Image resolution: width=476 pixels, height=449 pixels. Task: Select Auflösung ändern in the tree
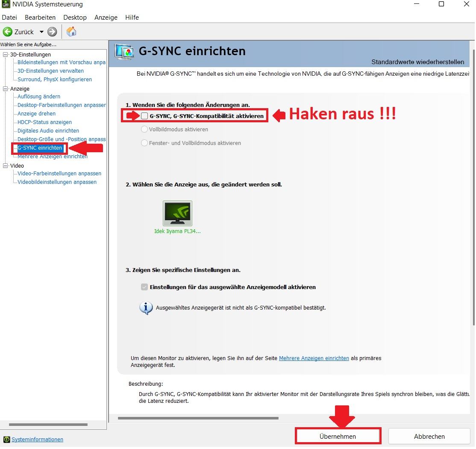(39, 96)
